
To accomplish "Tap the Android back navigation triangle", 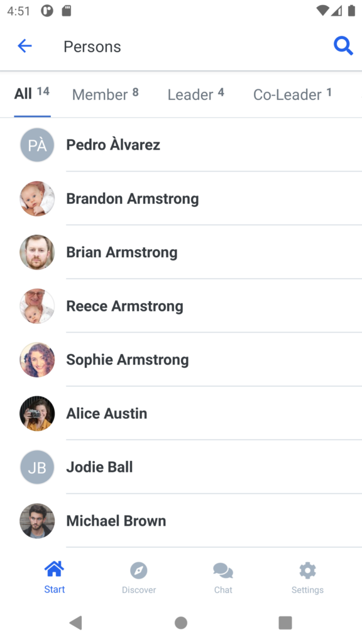I will click(x=75, y=623).
